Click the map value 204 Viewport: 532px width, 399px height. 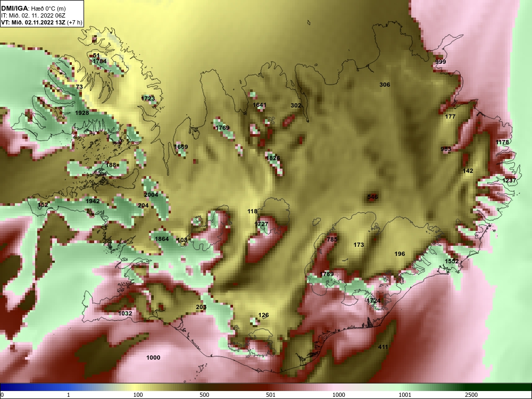tap(143, 205)
